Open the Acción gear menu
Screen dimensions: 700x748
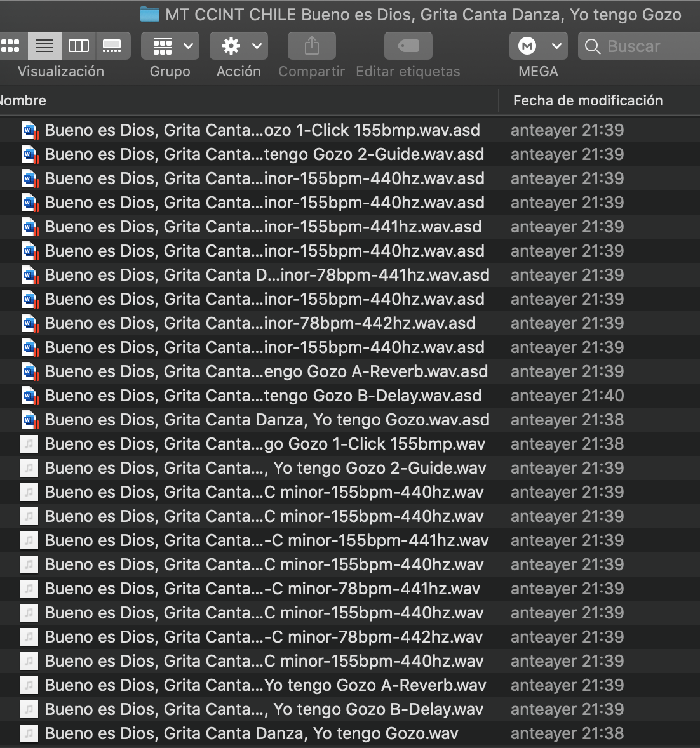point(239,46)
